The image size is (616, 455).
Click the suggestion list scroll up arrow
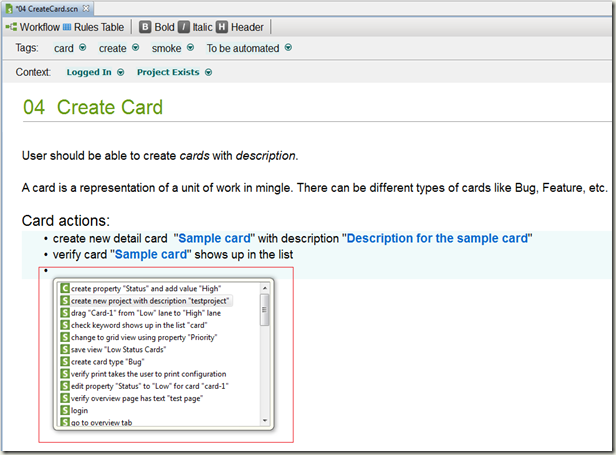265,288
